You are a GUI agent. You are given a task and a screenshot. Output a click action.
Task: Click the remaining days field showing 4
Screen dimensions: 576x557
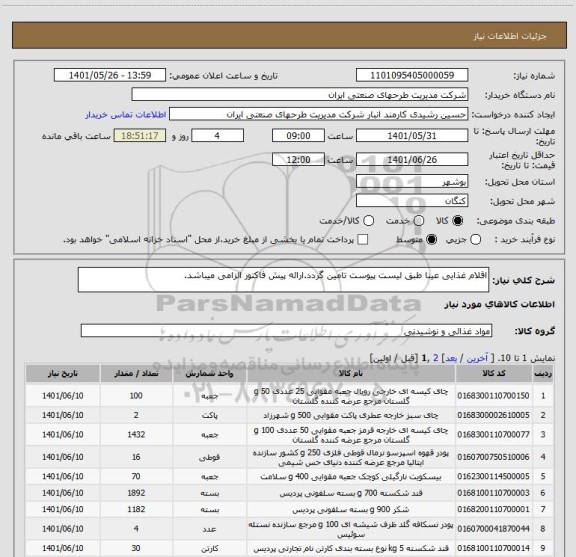coord(217,136)
